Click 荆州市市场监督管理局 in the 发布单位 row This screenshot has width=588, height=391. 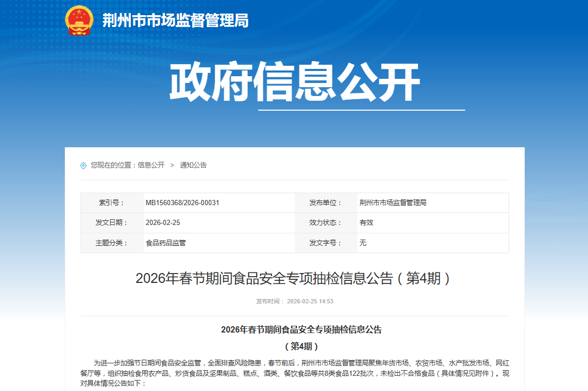[393, 203]
